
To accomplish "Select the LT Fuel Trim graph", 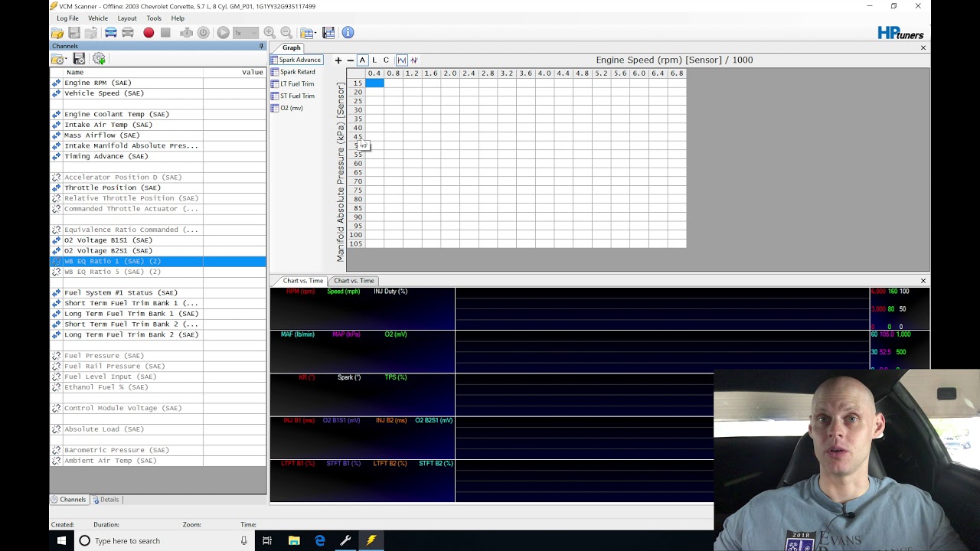I will click(x=292, y=84).
